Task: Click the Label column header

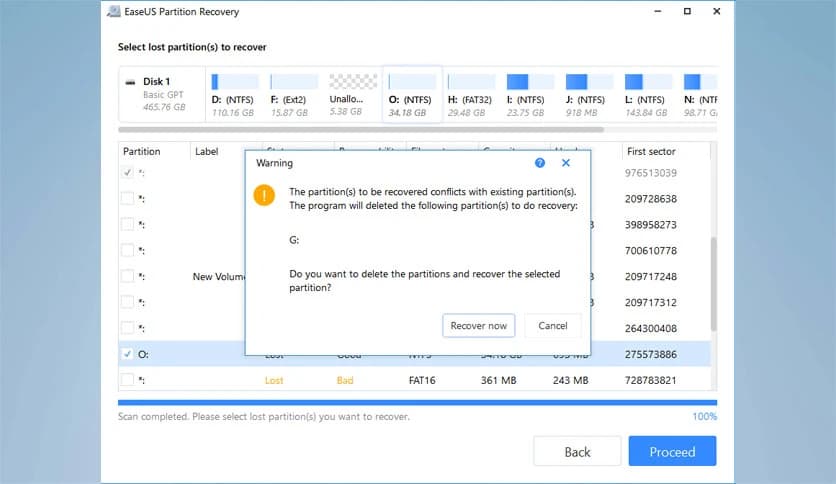Action: tap(219, 151)
